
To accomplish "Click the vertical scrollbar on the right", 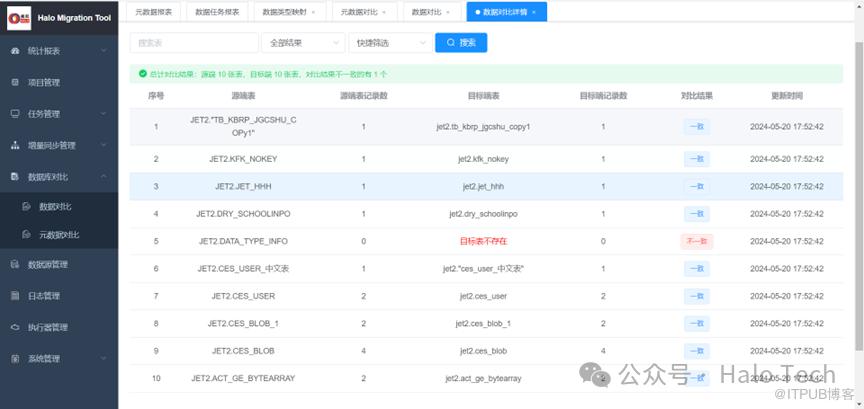I will tap(858, 200).
